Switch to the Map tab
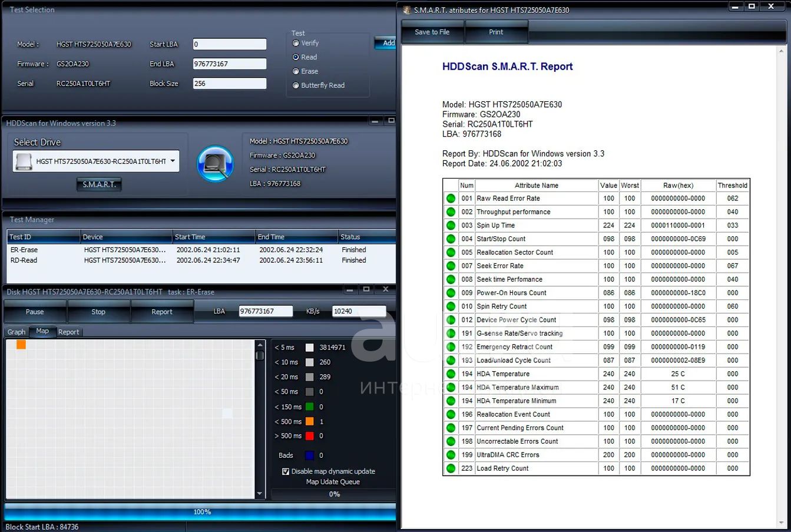 [42, 331]
